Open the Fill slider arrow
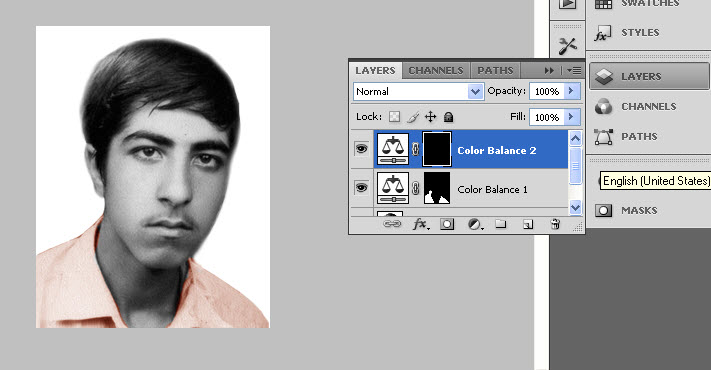Viewport: 711px width, 370px height. 571,117
